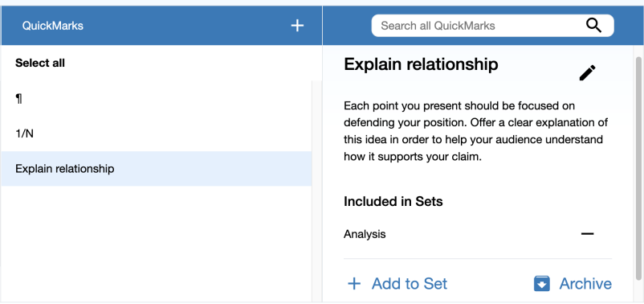The image size is (644, 304).
Task: Select the 1/N QuickMark
Action: click(156, 134)
